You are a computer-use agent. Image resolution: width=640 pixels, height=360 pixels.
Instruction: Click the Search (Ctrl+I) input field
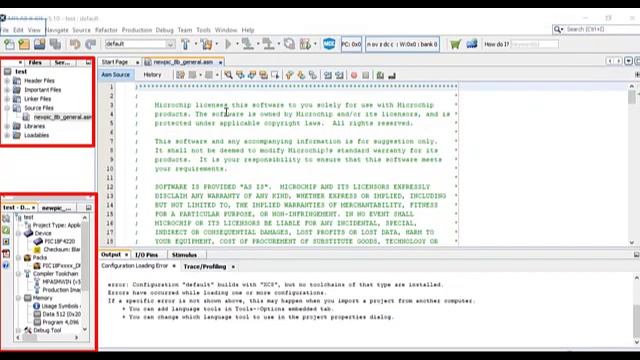click(602, 29)
